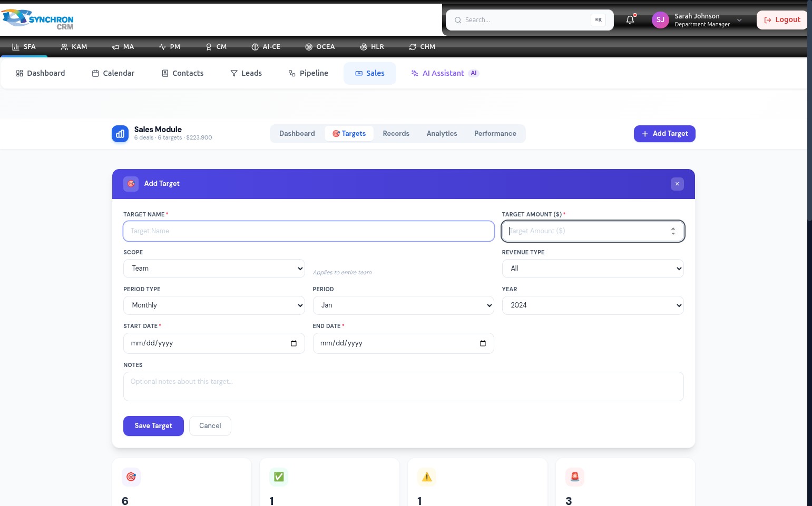Close the Add Target form panel
This screenshot has height=506, width=812.
[x=677, y=184]
